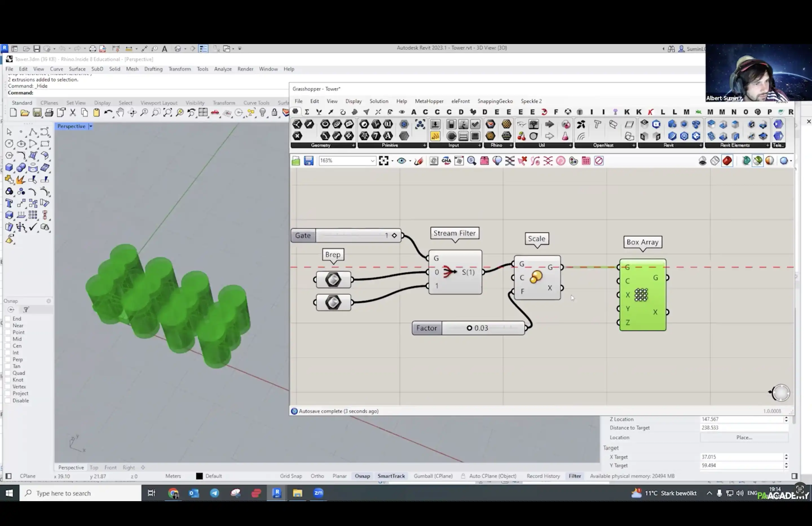Open the Perspective viewport dropdown arrow

[x=91, y=126]
